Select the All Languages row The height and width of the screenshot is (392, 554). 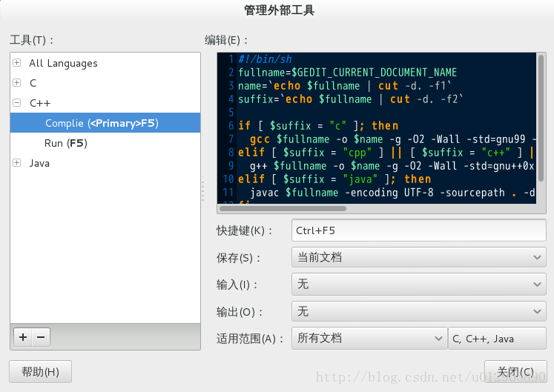coord(105,63)
